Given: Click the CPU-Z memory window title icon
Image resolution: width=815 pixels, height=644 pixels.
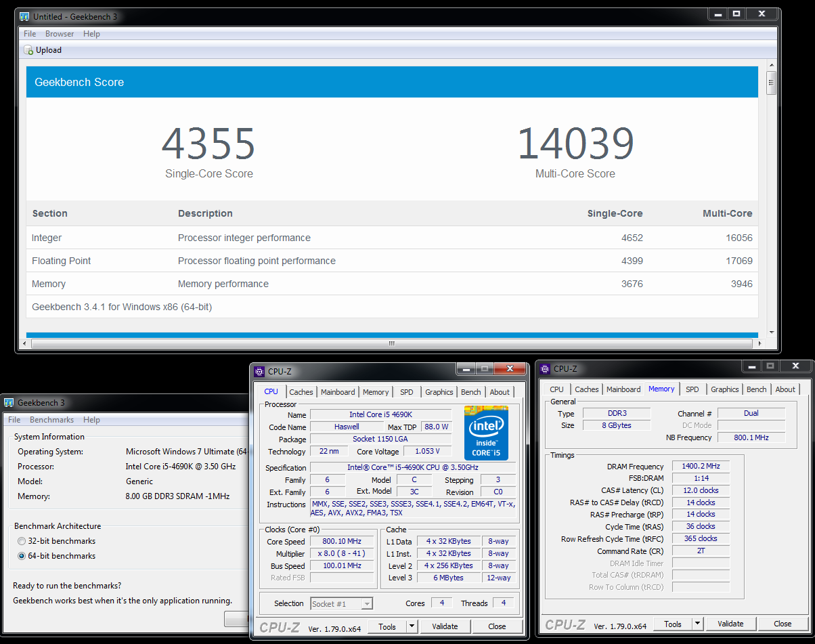Looking at the screenshot, I should (x=545, y=368).
